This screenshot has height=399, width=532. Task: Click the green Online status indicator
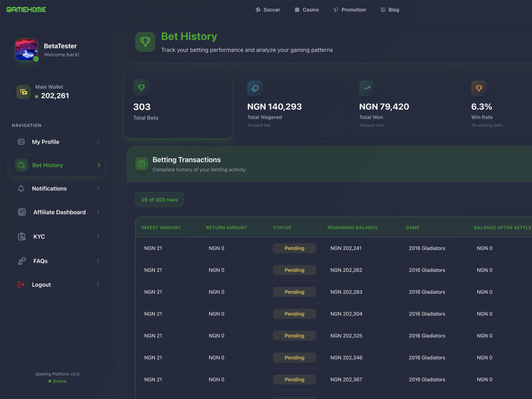57,381
